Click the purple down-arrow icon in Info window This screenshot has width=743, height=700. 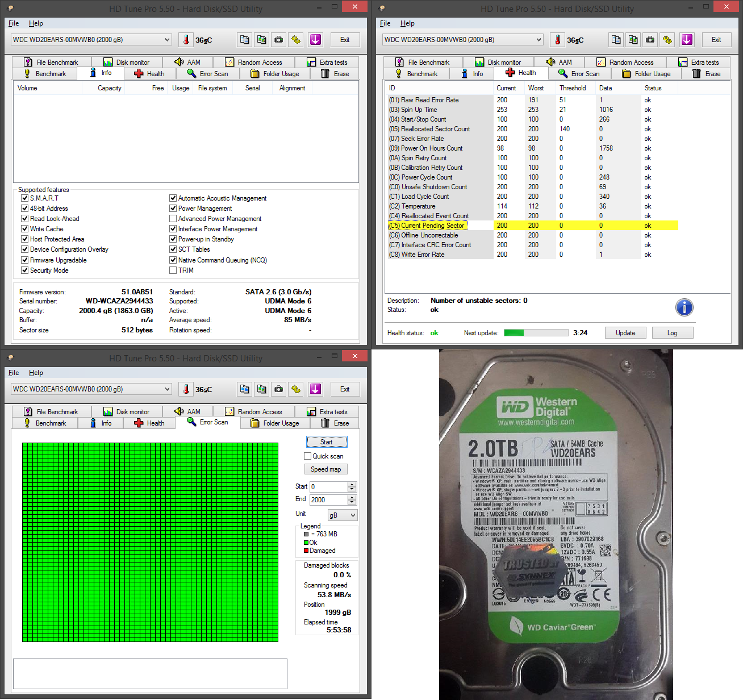tap(315, 40)
